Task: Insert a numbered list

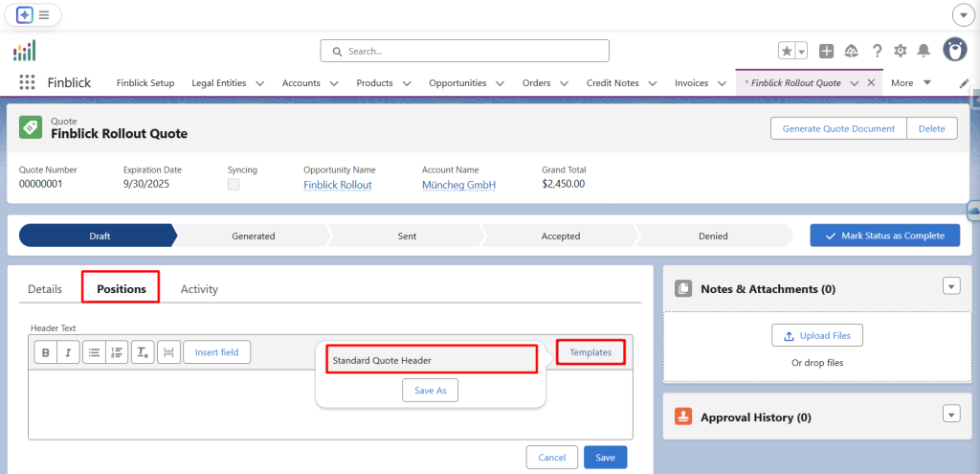Action: pyautogui.click(x=117, y=352)
